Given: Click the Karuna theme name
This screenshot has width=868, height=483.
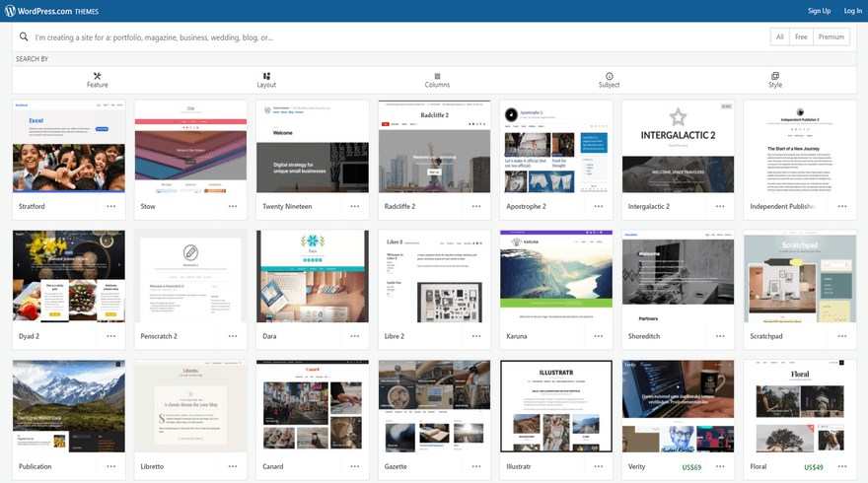Looking at the screenshot, I should (x=517, y=336).
